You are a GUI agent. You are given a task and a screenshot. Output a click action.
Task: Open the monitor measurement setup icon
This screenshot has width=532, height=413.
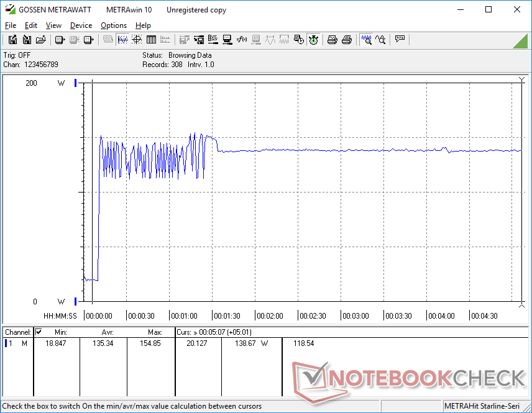pos(227,40)
